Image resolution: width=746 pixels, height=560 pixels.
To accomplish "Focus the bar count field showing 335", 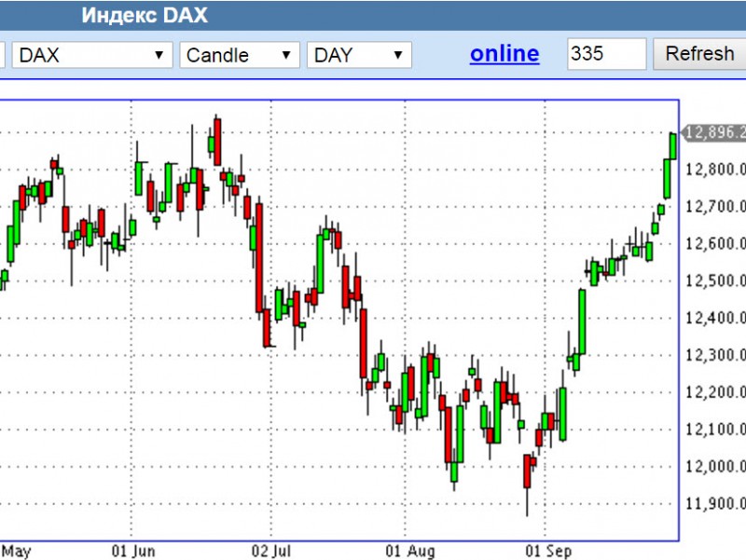I will (606, 54).
